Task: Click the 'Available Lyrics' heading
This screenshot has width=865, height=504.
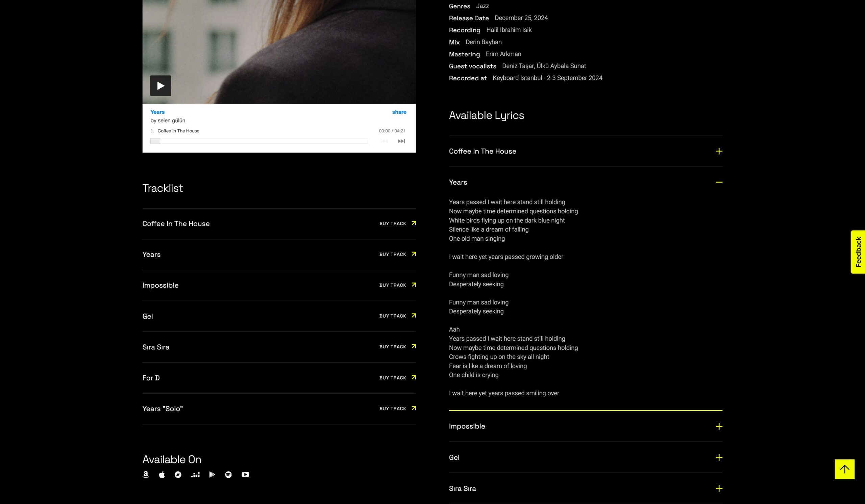Action: [x=486, y=115]
